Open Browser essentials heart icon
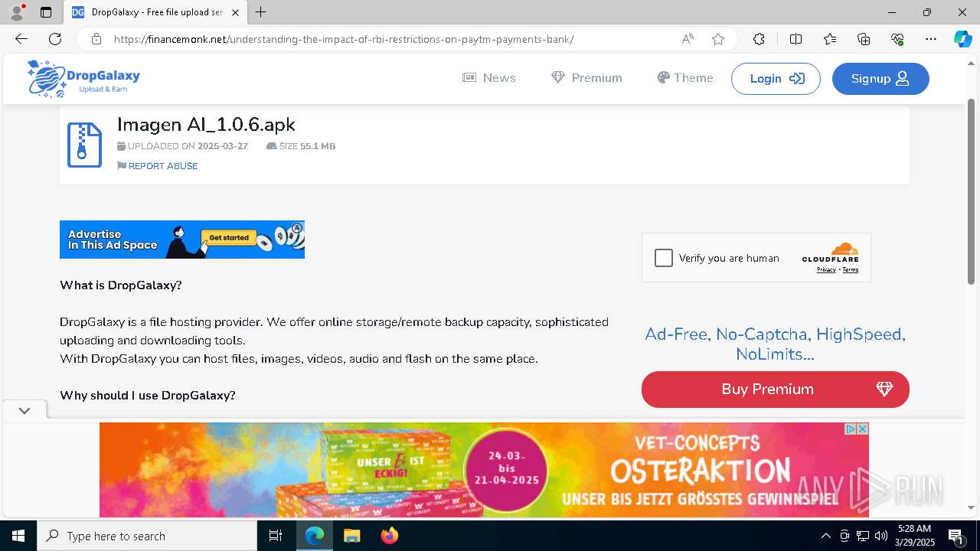The image size is (980, 551). click(897, 39)
